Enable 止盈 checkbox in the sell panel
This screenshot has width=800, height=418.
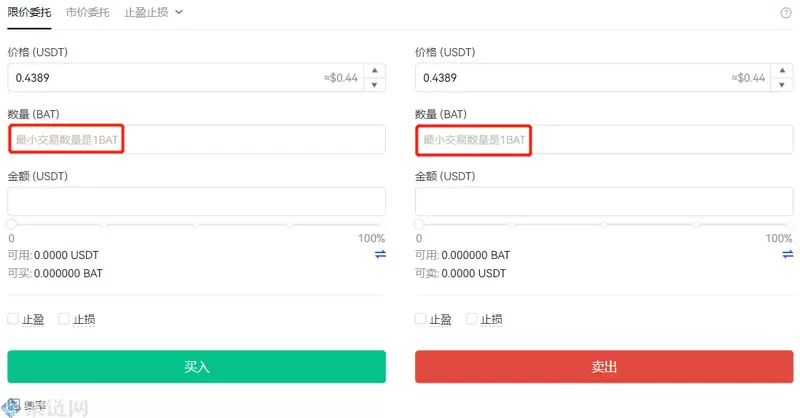point(420,319)
